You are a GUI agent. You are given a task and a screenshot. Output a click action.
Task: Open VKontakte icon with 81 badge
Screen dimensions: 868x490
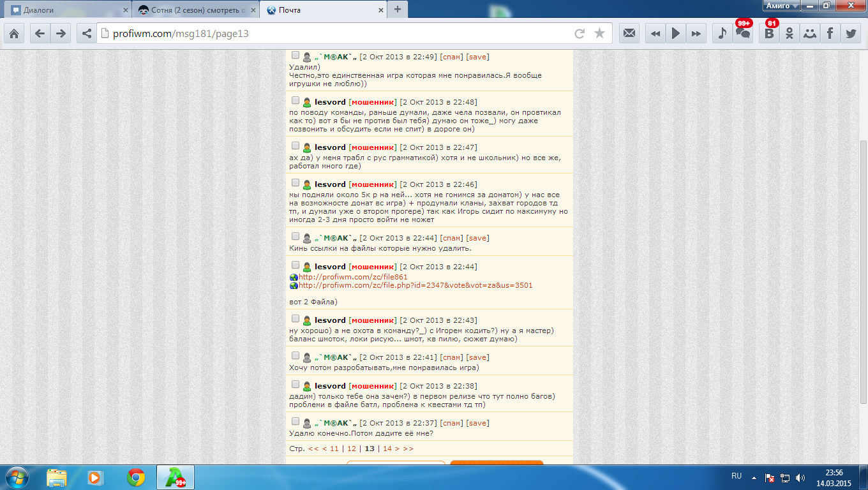(769, 33)
